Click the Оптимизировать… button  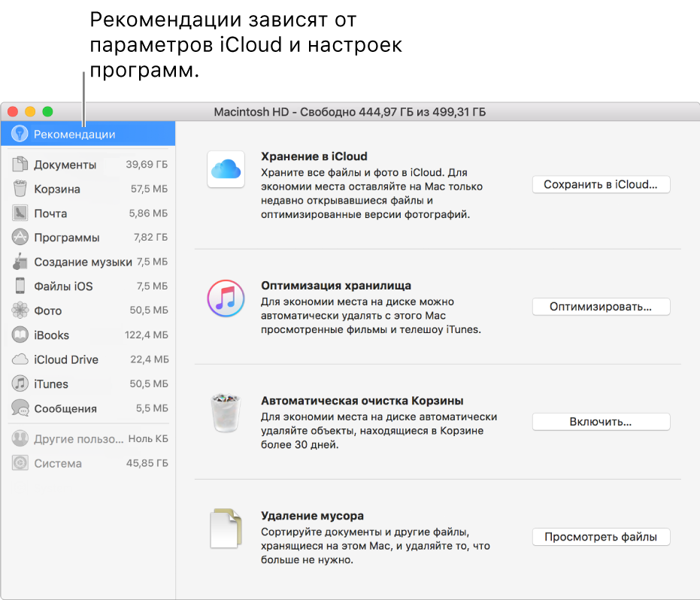click(601, 307)
